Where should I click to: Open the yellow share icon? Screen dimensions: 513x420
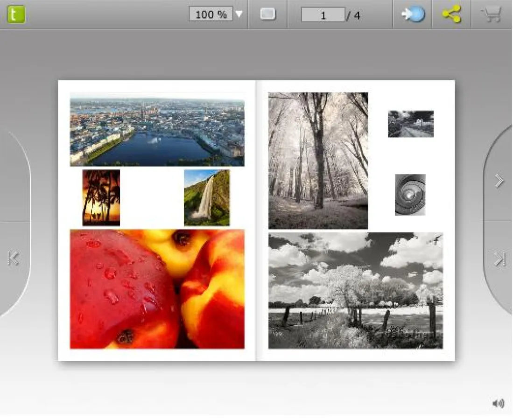click(x=451, y=14)
